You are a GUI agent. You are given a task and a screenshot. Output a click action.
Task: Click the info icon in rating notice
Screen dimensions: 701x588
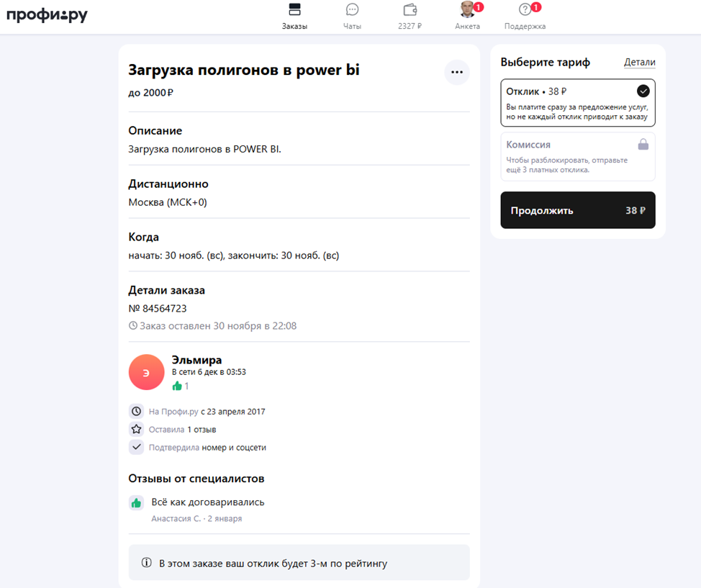coord(146,563)
